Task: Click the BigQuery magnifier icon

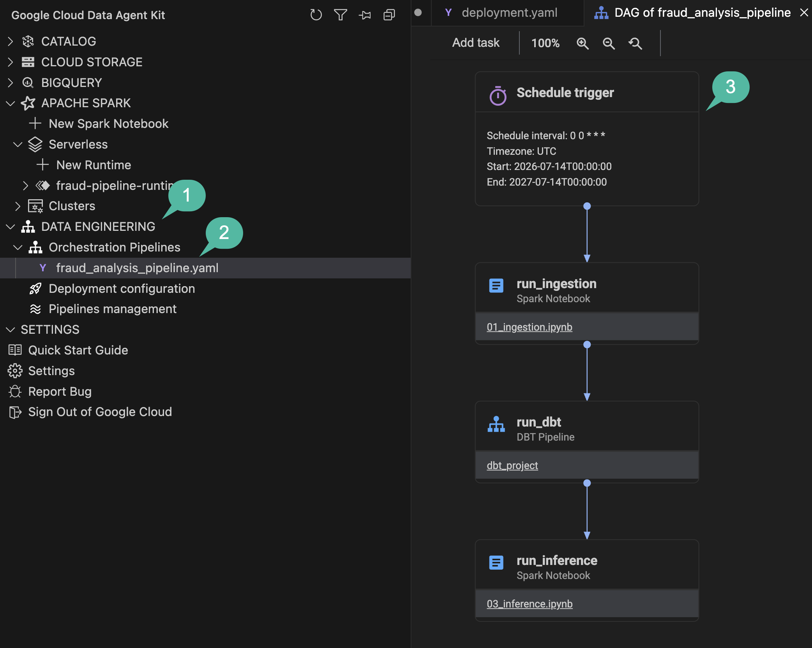Action: coord(28,83)
